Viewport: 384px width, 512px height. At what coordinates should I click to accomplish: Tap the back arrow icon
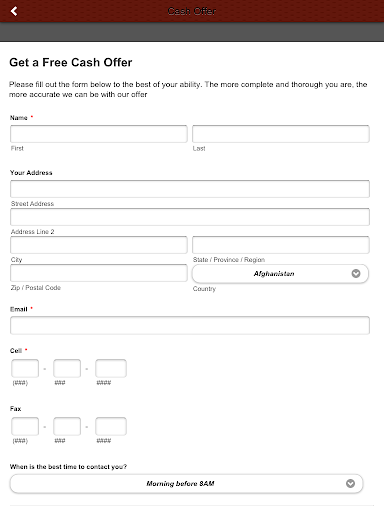(x=14, y=11)
